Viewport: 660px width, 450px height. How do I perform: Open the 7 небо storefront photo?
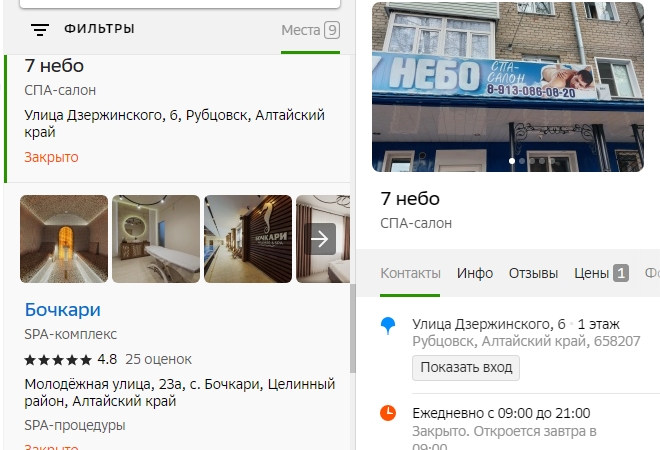[508, 87]
